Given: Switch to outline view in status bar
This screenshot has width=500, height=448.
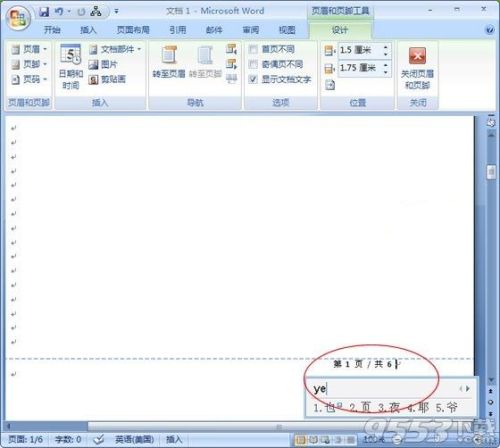Looking at the screenshot, I should (x=338, y=440).
